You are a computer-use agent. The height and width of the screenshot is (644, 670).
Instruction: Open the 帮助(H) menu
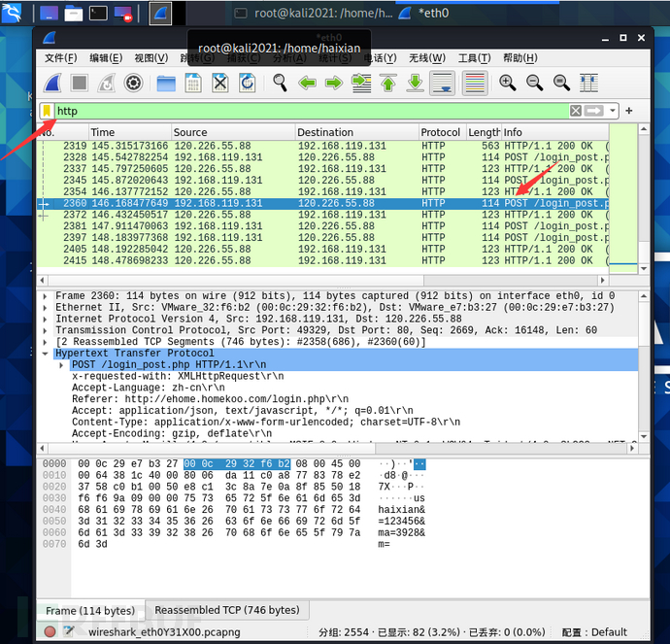(x=520, y=58)
